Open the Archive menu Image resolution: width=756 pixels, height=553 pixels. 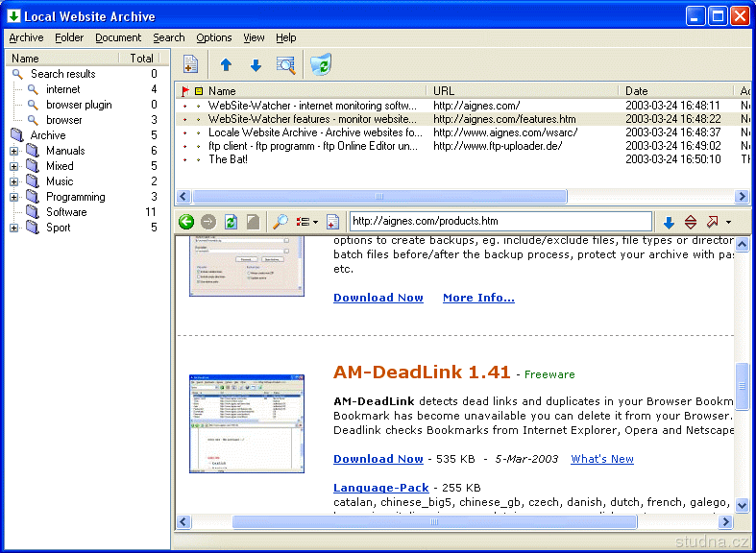pos(26,37)
